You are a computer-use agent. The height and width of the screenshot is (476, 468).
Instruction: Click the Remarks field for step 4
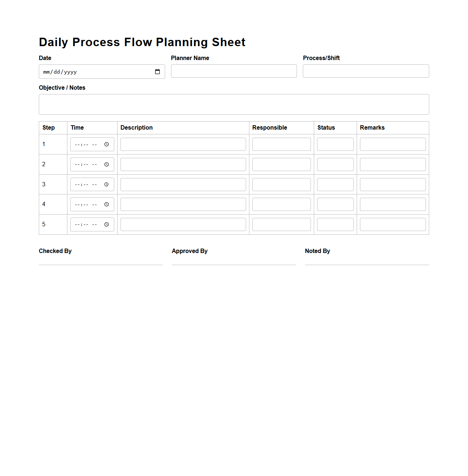[393, 204]
